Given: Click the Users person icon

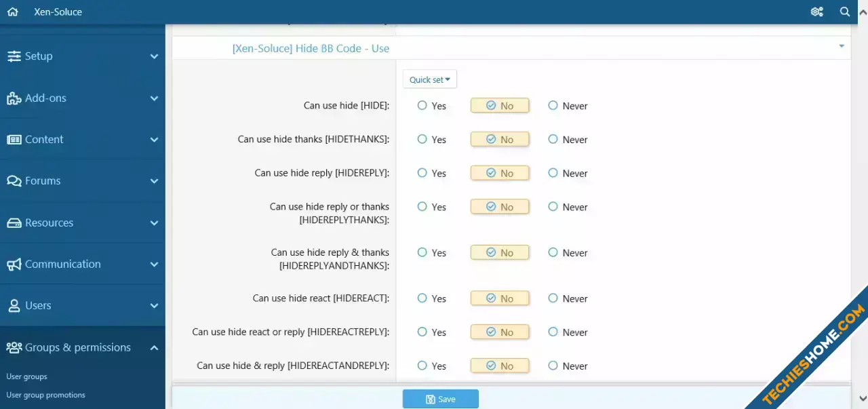Looking at the screenshot, I should tap(14, 306).
